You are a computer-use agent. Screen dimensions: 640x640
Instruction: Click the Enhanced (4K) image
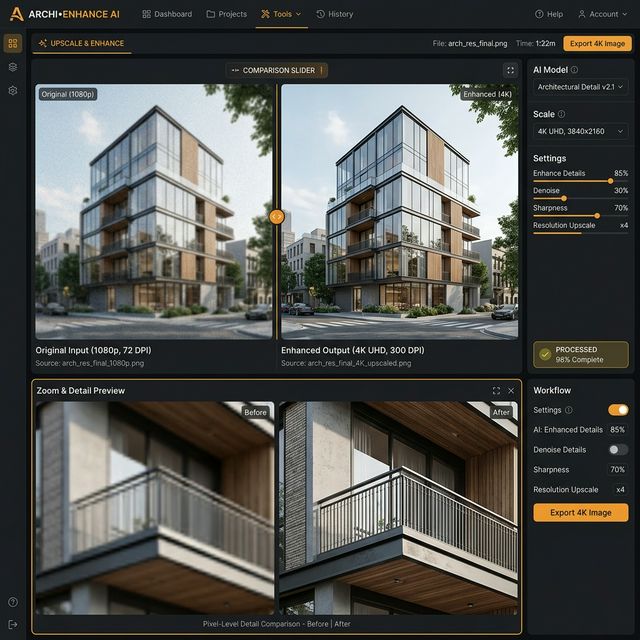pos(400,212)
